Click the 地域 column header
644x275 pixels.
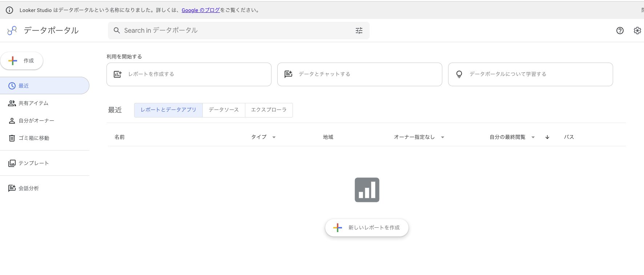[328, 137]
